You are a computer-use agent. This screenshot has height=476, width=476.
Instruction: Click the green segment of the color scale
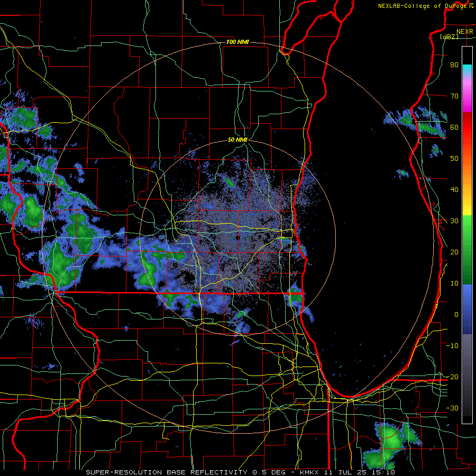[x=467, y=250]
